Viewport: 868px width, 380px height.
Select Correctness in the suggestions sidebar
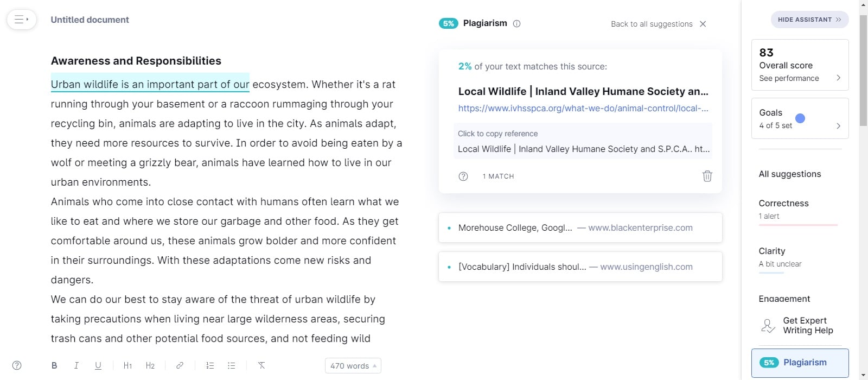pos(783,203)
